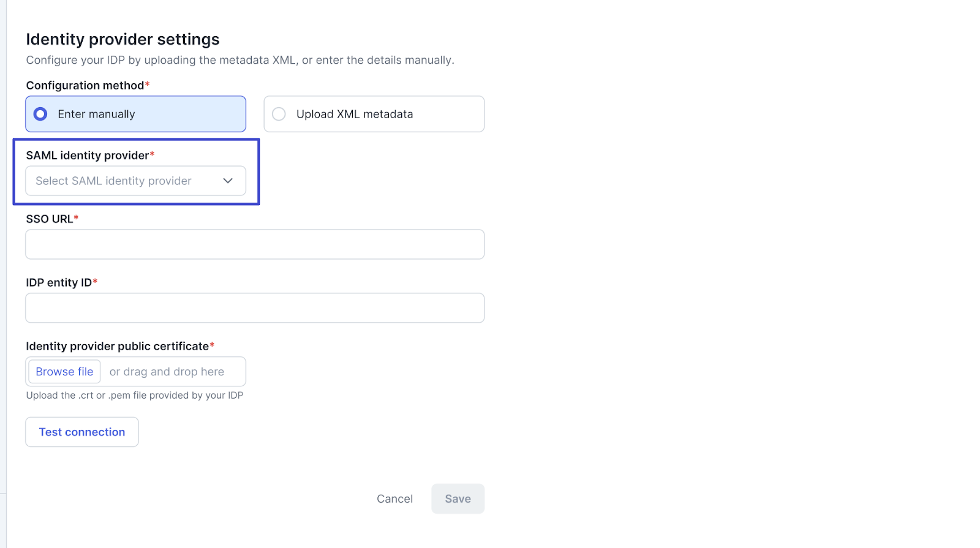Focus the SSO URL input field
Screen dimensions: 980x548
pos(255,244)
